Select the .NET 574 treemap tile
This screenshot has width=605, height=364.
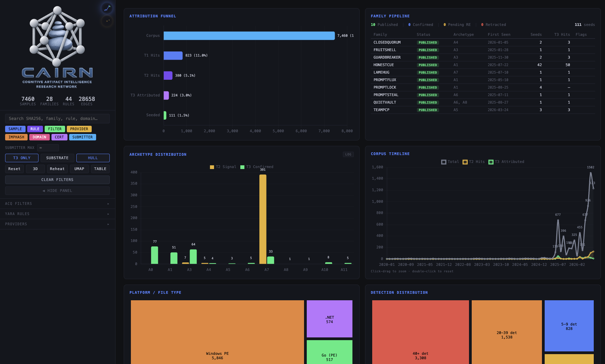coord(330,319)
